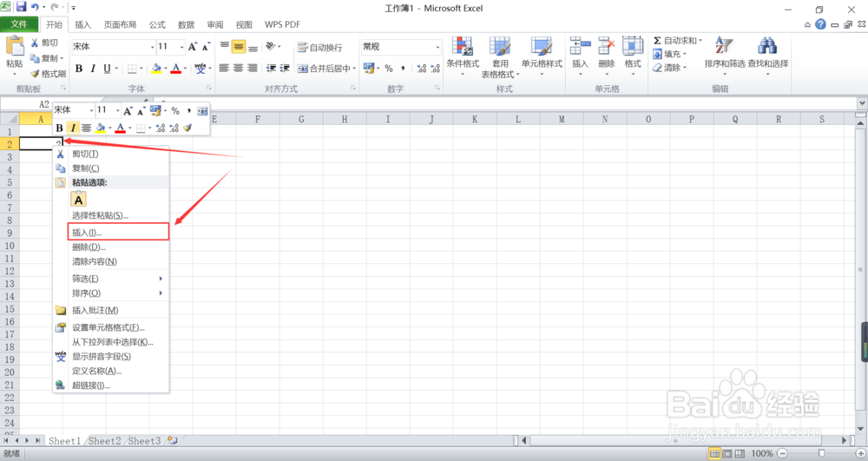Choose 插入批注(M) in the context menu
The image size is (868, 461).
pyautogui.click(x=111, y=310)
